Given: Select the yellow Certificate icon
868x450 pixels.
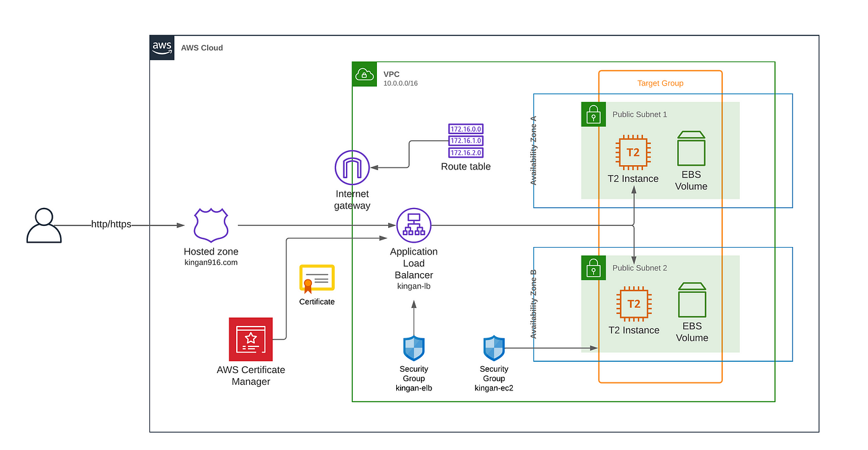Looking at the screenshot, I should point(317,279).
